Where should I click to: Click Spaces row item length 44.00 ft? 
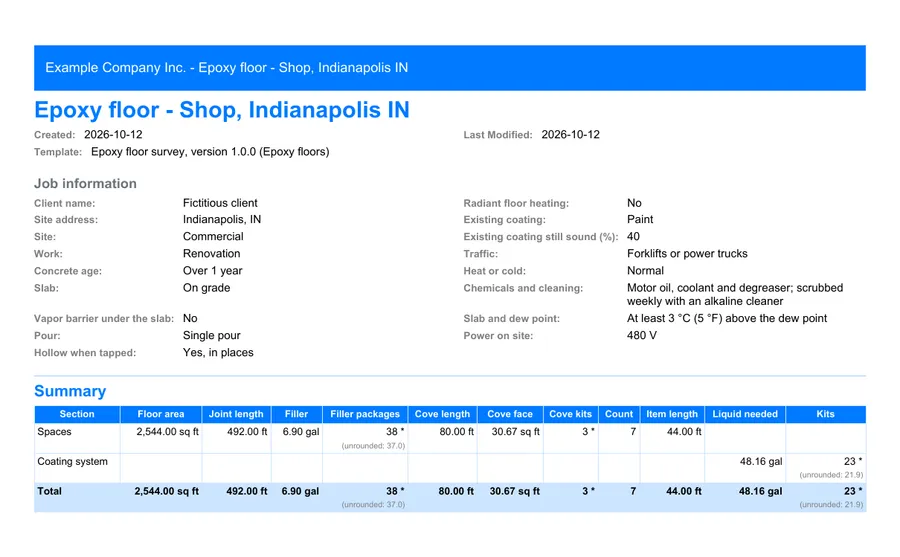[x=684, y=431]
